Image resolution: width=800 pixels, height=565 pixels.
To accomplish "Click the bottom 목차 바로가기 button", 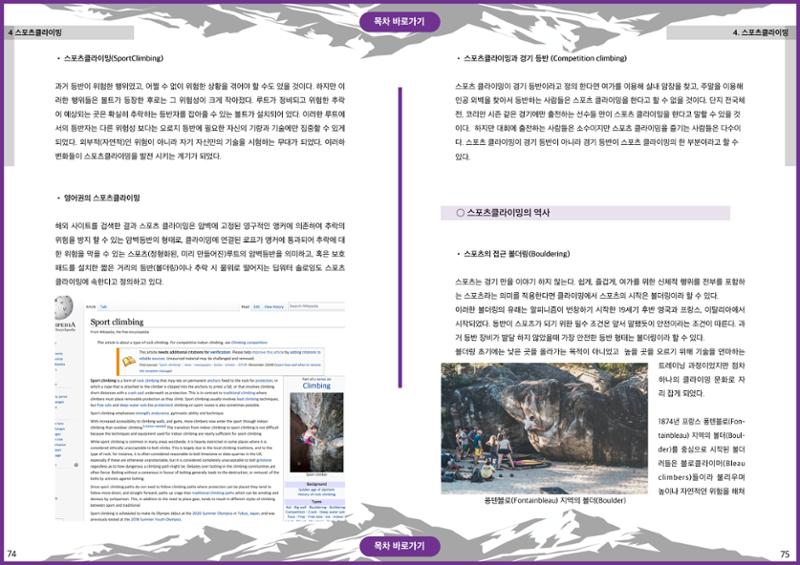I will (399, 546).
